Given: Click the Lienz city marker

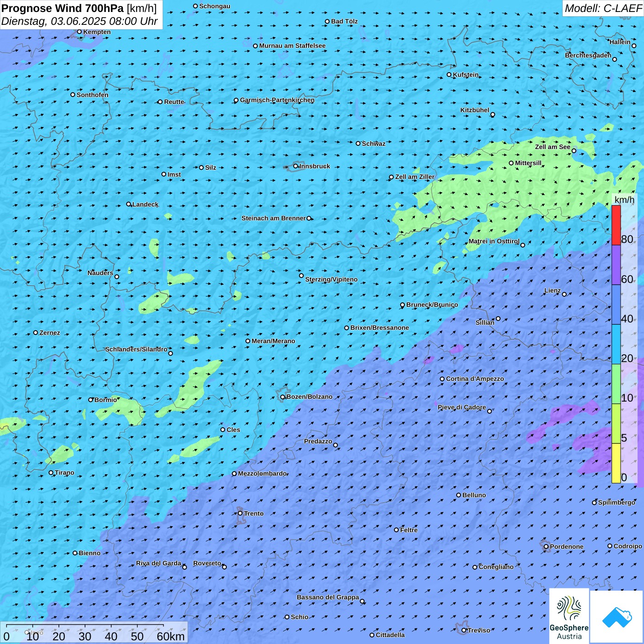Looking at the screenshot, I should (564, 294).
